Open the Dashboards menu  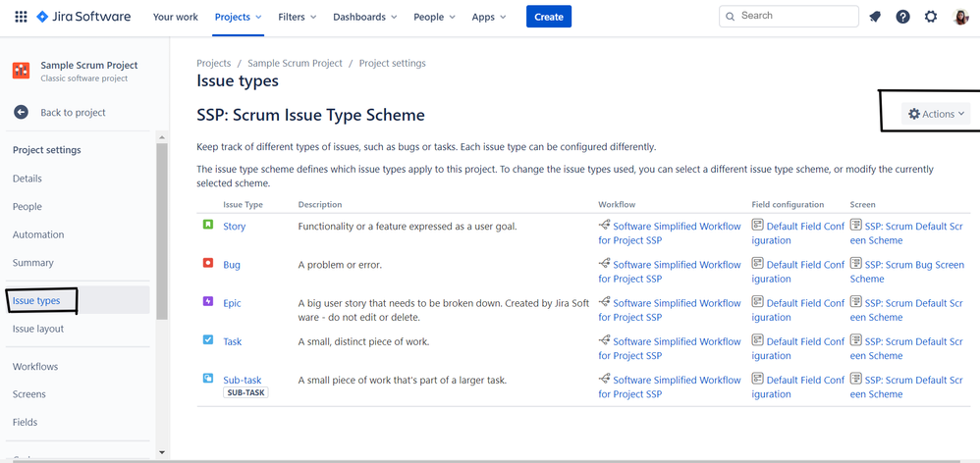(x=364, y=17)
